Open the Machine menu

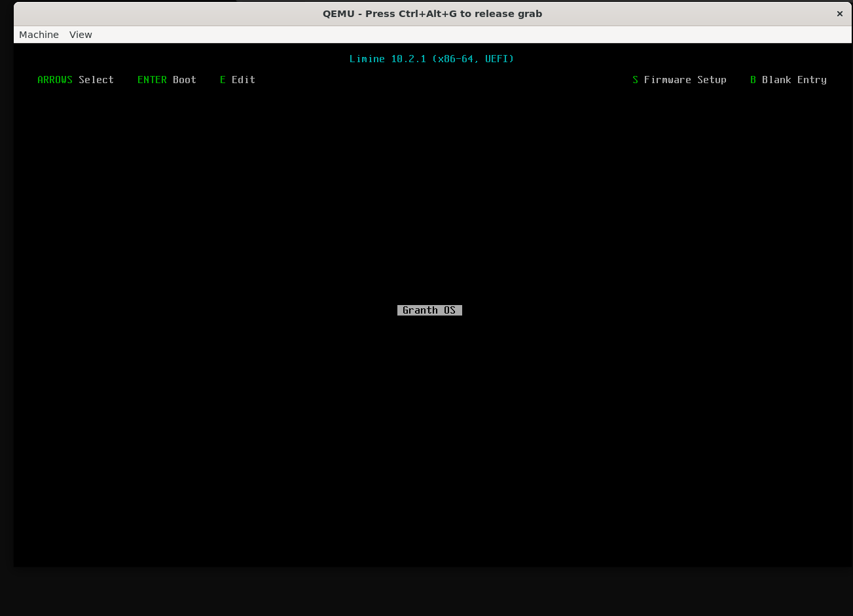[x=39, y=35]
